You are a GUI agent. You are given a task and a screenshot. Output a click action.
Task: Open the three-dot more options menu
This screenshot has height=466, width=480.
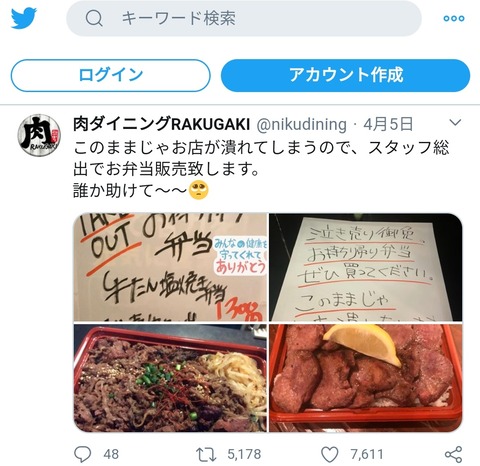click(454, 18)
